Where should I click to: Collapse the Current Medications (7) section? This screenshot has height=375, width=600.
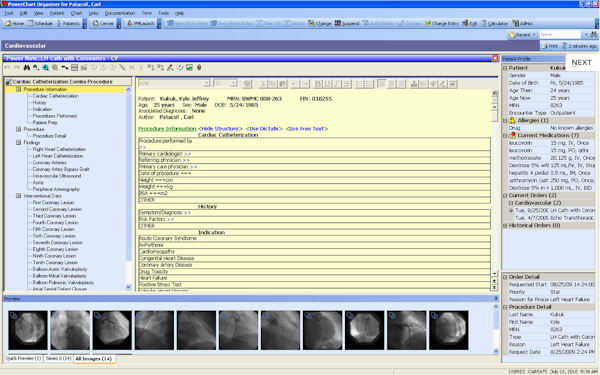click(505, 135)
